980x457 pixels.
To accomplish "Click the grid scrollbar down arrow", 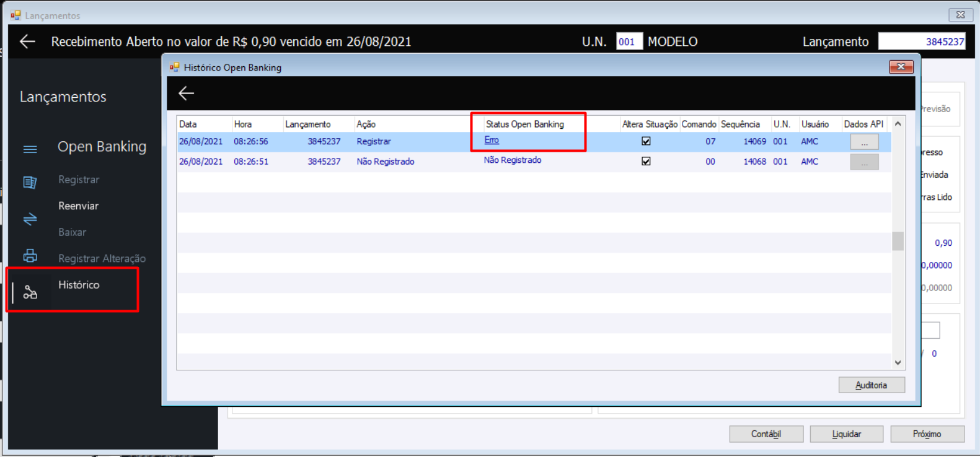I will pos(898,362).
